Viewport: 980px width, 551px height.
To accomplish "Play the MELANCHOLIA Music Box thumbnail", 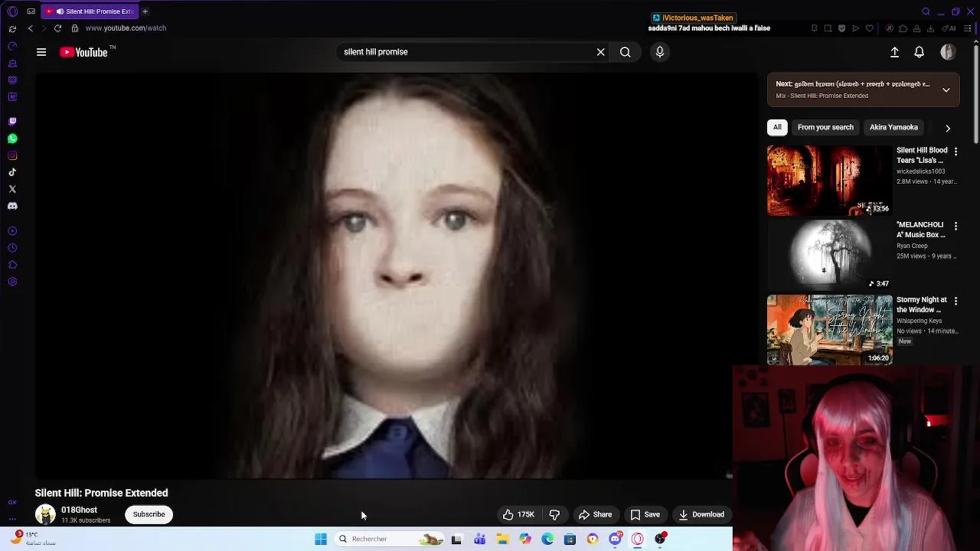I will coord(830,256).
